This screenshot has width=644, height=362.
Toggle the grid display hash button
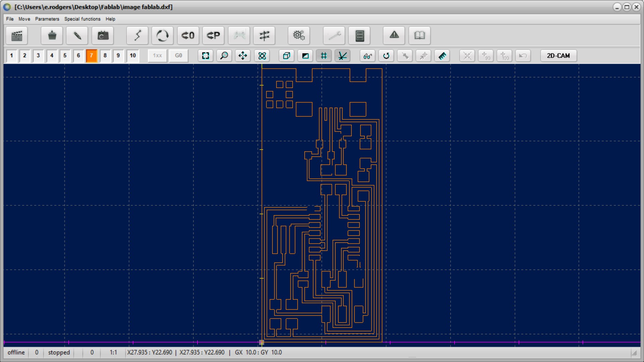[324, 56]
